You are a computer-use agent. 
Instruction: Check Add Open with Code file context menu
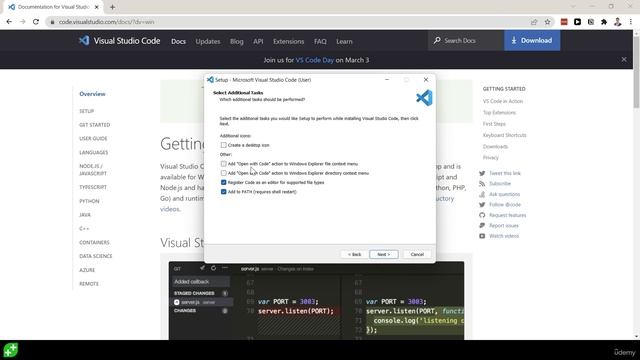(x=223, y=164)
